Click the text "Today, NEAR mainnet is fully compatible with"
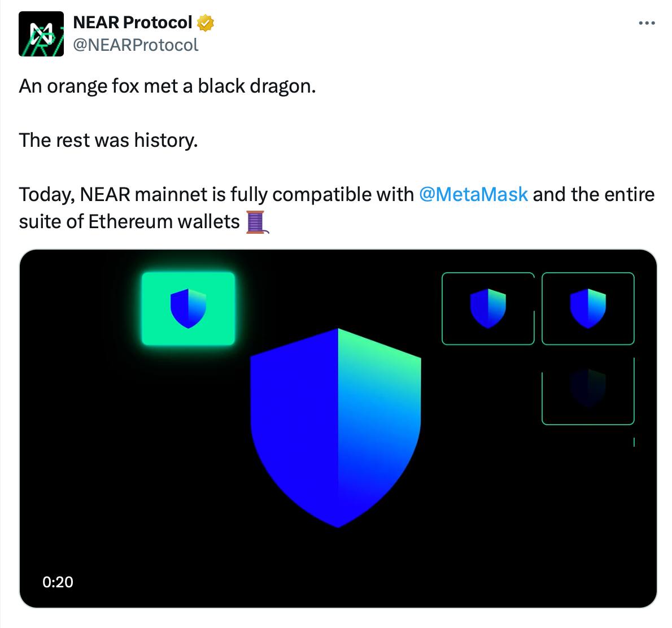 tap(216, 194)
